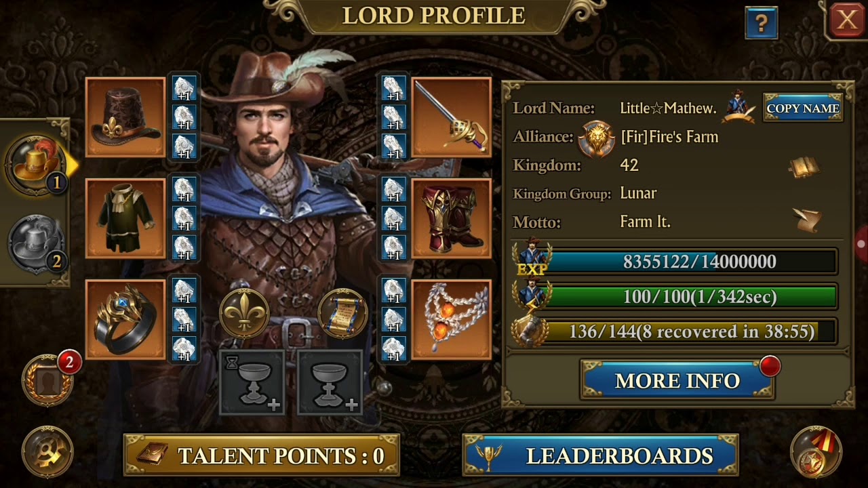The width and height of the screenshot is (868, 488).
Task: Select the rapier sword equipment slot
Action: [x=452, y=117]
